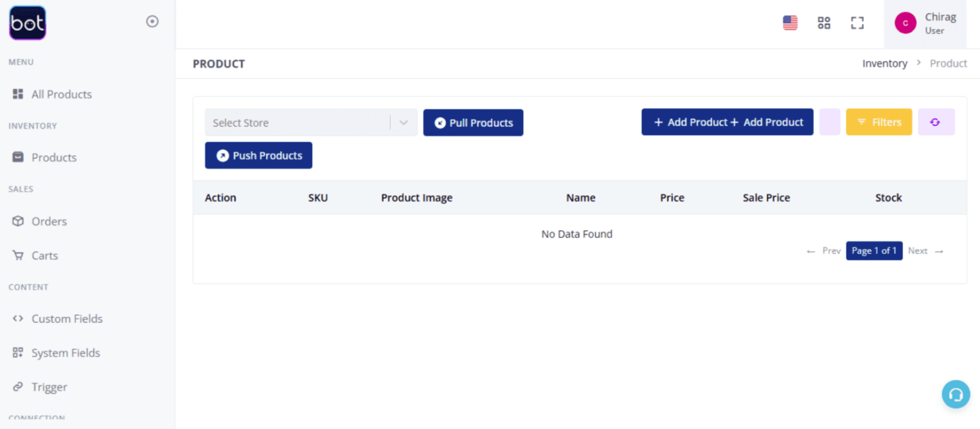The image size is (980, 429).
Task: Collapse the sidebar with the circle toggle
Action: pyautogui.click(x=152, y=21)
